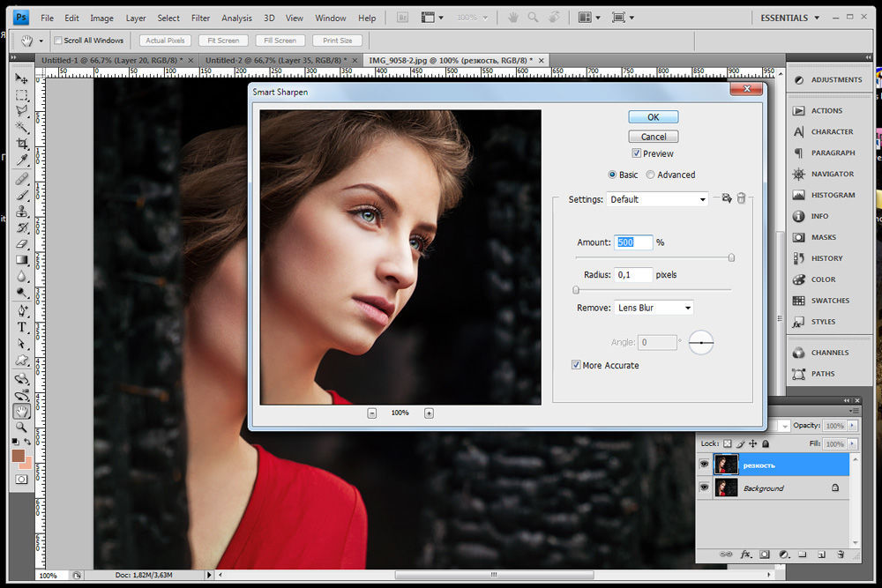Open the Analysis menu
The height and width of the screenshot is (588, 882).
pyautogui.click(x=236, y=18)
